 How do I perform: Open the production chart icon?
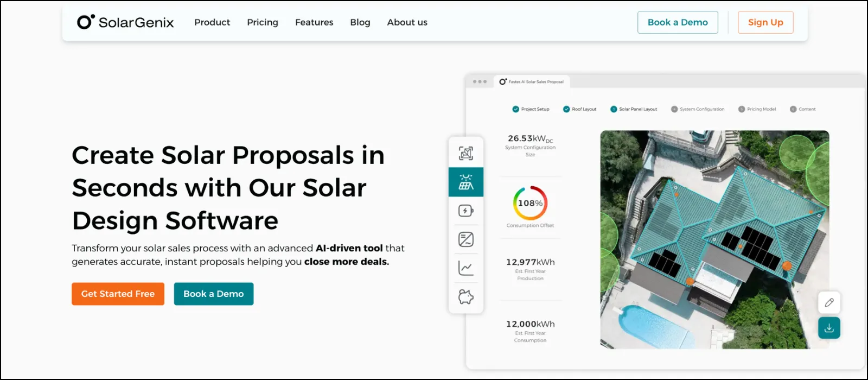click(466, 268)
